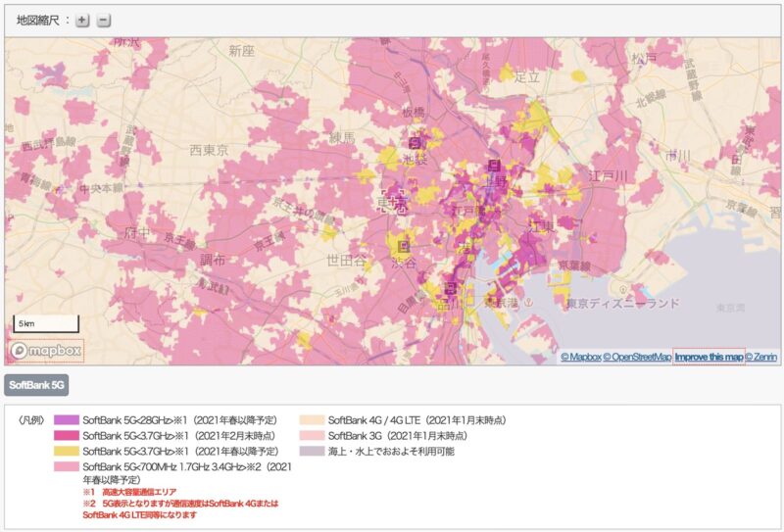The width and height of the screenshot is (784, 532).
Task: Click the 東京ディズニーランド map label
Action: pyautogui.click(x=623, y=304)
